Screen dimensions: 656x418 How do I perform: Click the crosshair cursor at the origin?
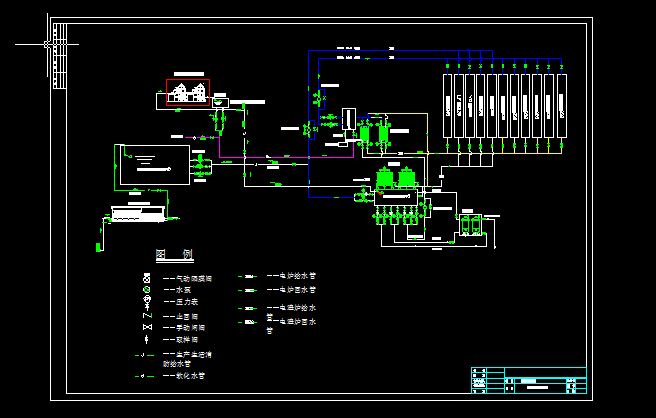coord(47,44)
